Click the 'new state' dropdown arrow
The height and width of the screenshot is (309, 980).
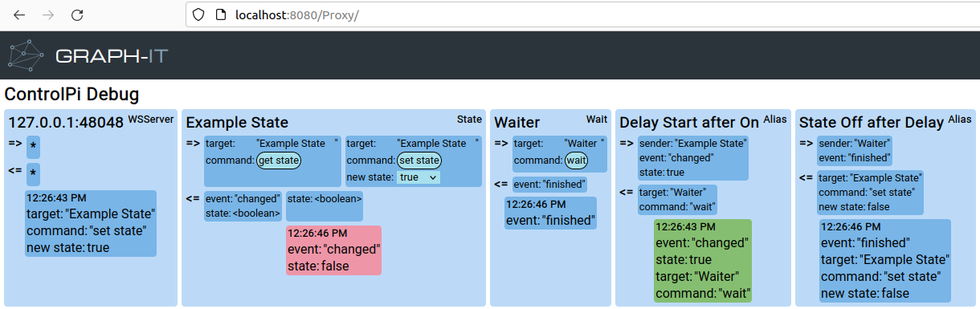pyautogui.click(x=433, y=177)
